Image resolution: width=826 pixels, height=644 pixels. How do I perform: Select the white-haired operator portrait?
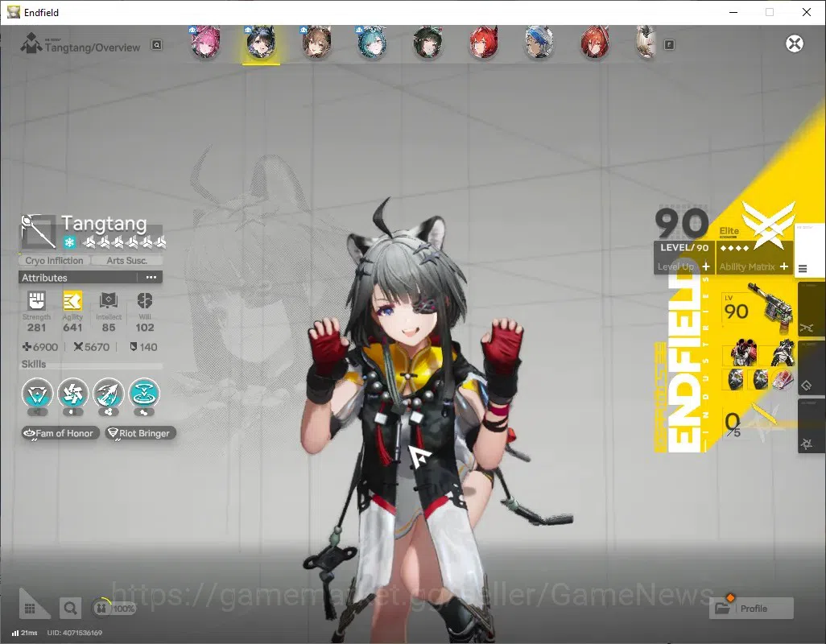(646, 42)
